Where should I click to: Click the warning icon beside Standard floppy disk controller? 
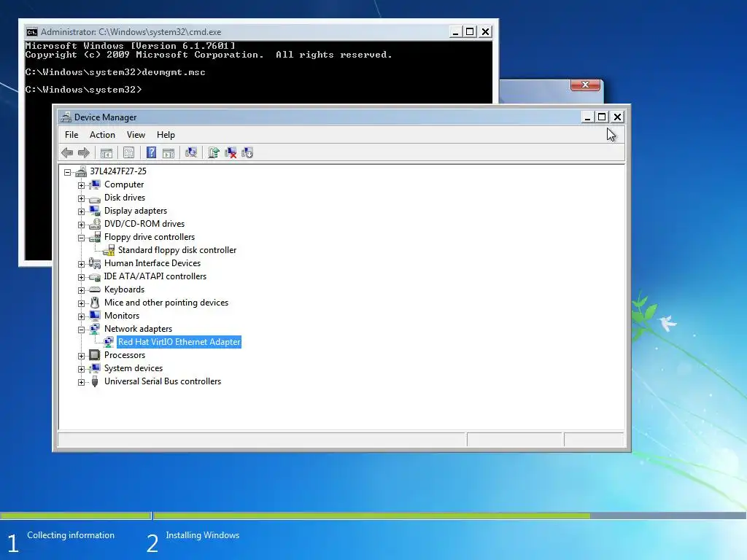pyautogui.click(x=109, y=251)
